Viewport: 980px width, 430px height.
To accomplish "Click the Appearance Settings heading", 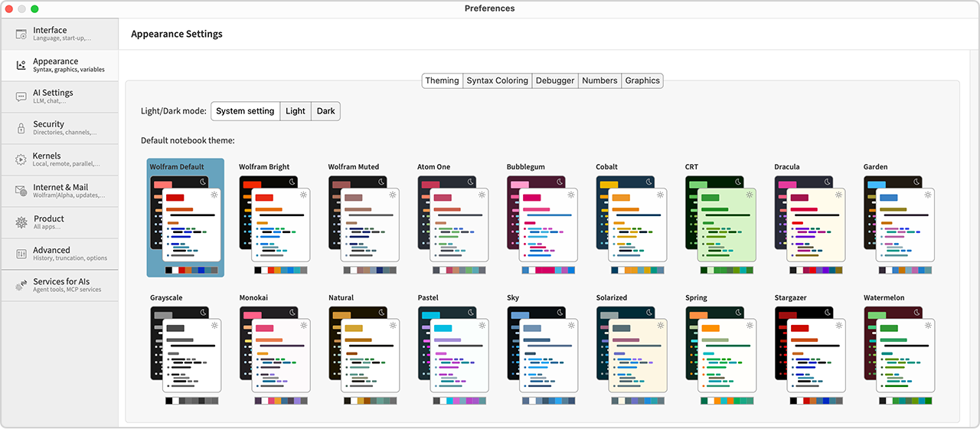I will click(177, 34).
